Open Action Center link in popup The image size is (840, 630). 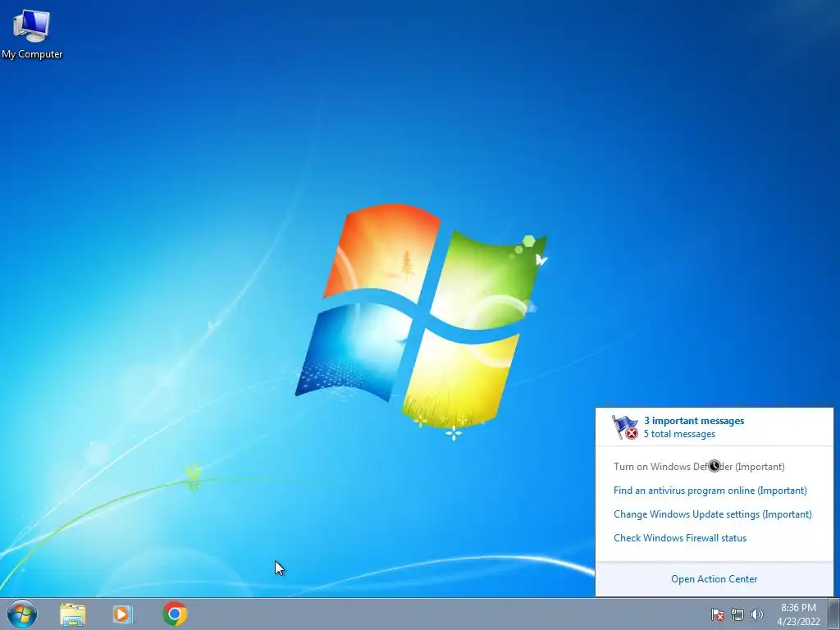pos(714,579)
